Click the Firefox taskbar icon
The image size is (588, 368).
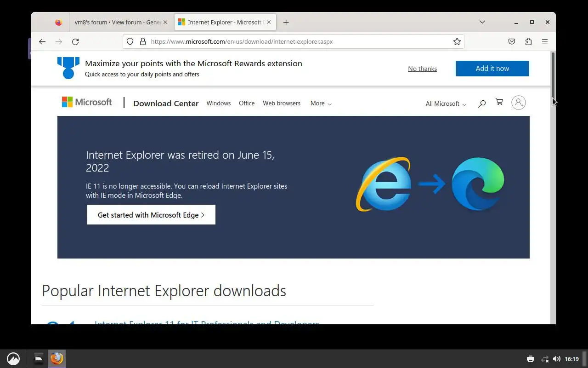[57, 358]
